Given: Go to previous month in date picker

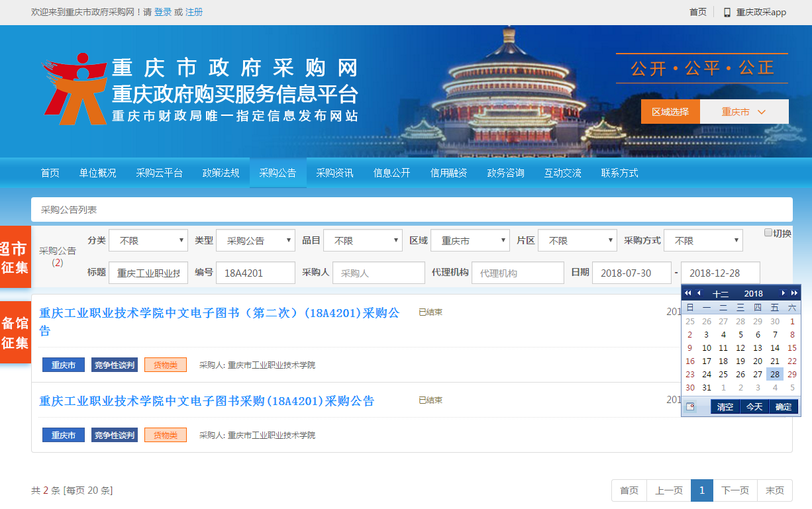Looking at the screenshot, I should pos(699,293).
